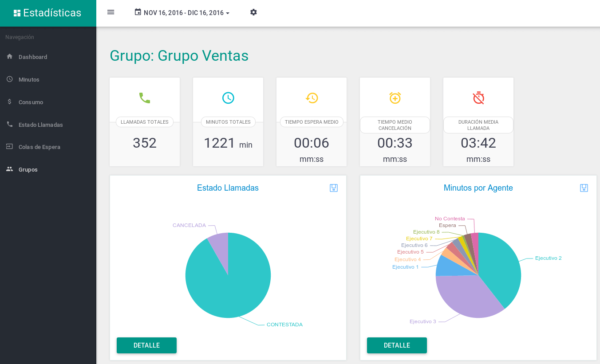Select the Grupos navigation item
This screenshot has width=600, height=364.
point(48,169)
